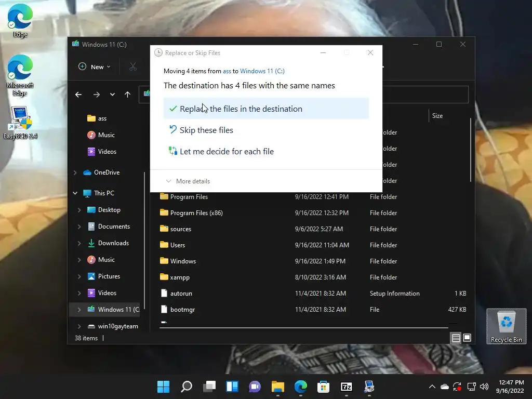Click the horizontal scrollbar in file list
The image size is (532, 399).
point(303,328)
